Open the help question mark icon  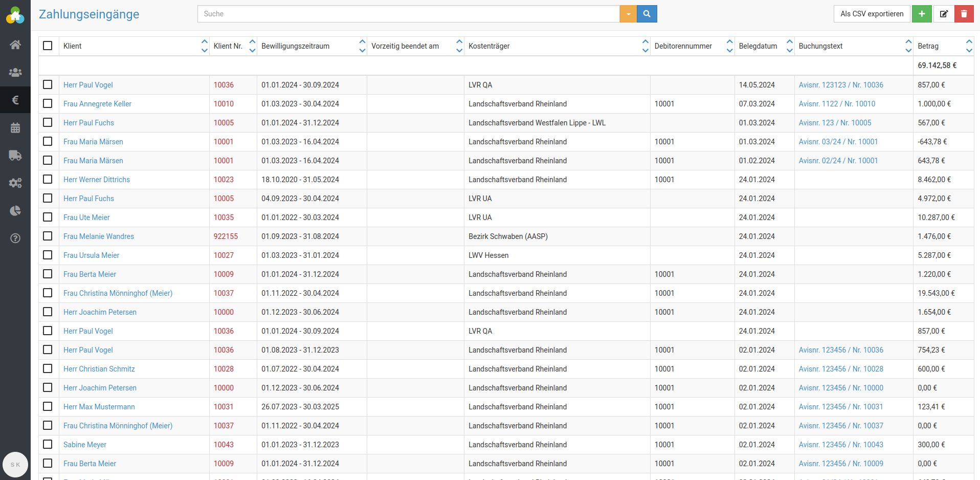[15, 238]
